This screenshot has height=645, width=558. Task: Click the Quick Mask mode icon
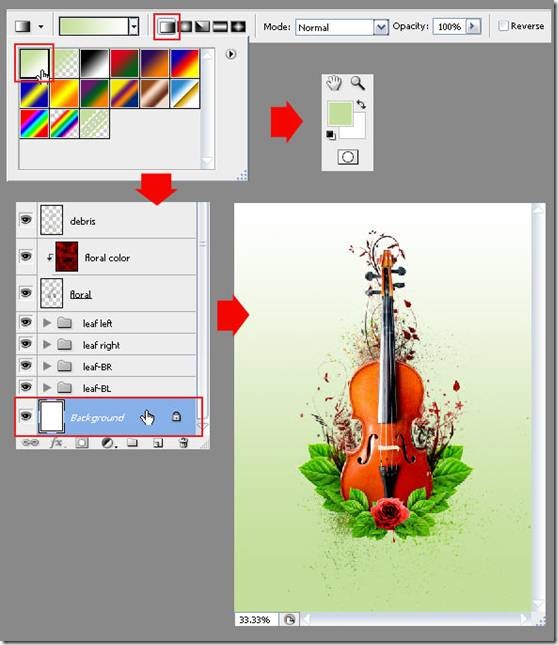coord(348,157)
